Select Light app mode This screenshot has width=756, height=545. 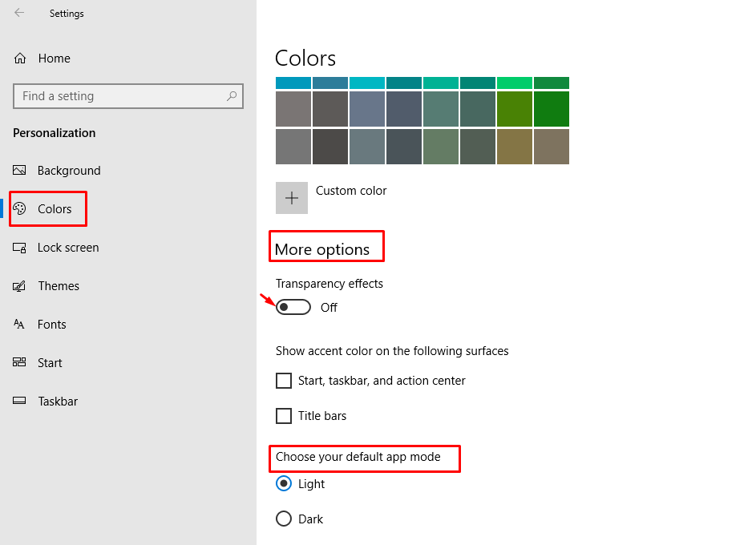284,483
